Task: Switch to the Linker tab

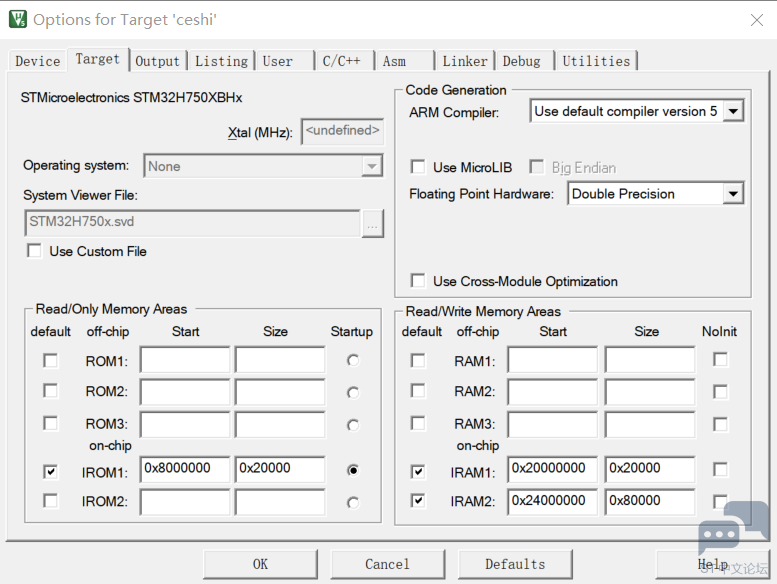Action: pyautogui.click(x=465, y=61)
